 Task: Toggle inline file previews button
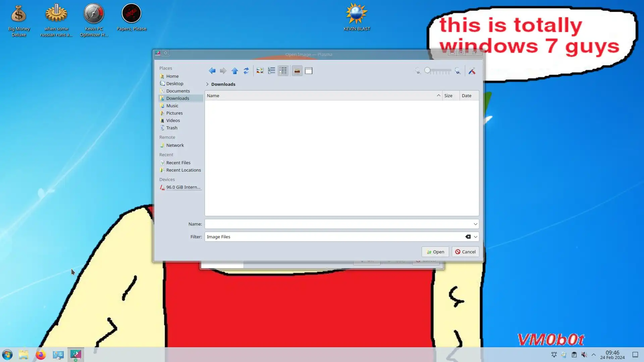click(x=297, y=71)
